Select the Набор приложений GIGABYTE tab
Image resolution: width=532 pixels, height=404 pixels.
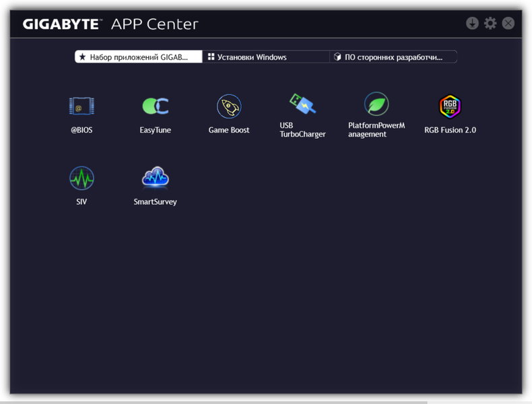[x=139, y=57]
